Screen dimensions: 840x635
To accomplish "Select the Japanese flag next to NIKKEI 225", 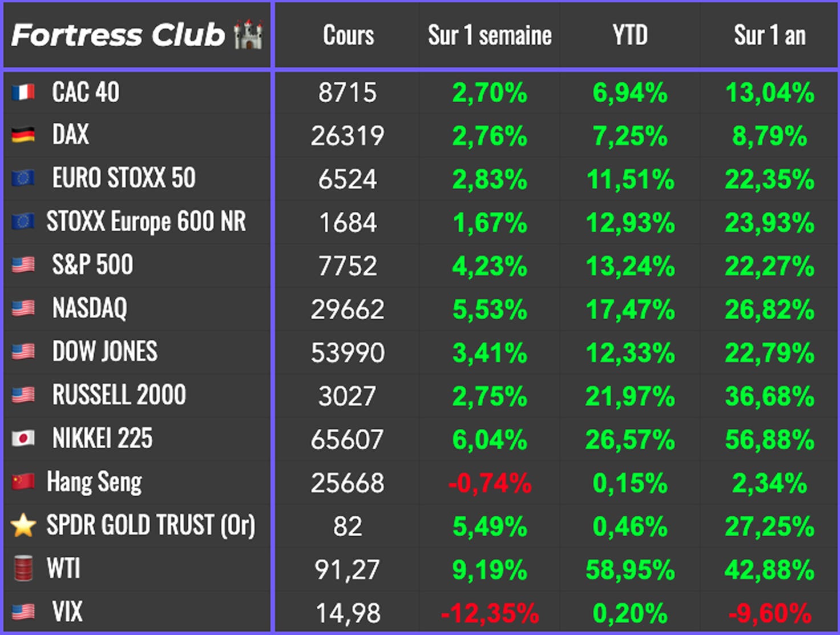I will click(23, 439).
